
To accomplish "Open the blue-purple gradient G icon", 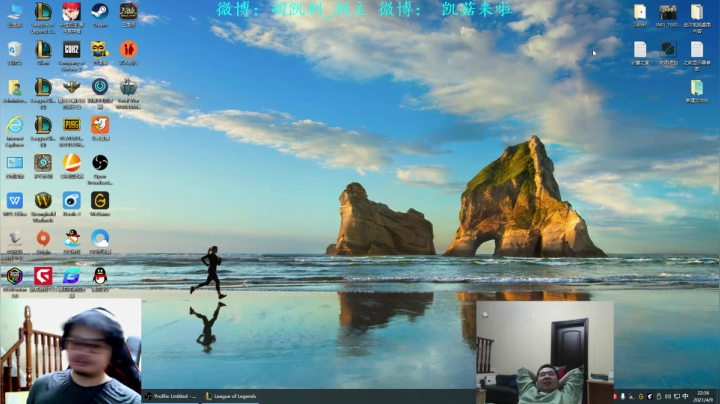I will point(72,276).
